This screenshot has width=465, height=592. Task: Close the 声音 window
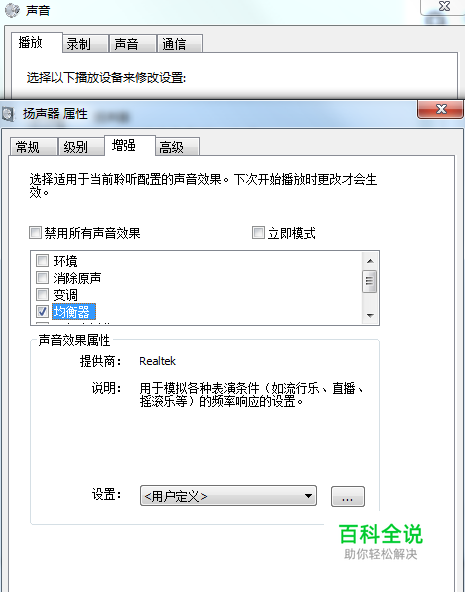coord(443,6)
